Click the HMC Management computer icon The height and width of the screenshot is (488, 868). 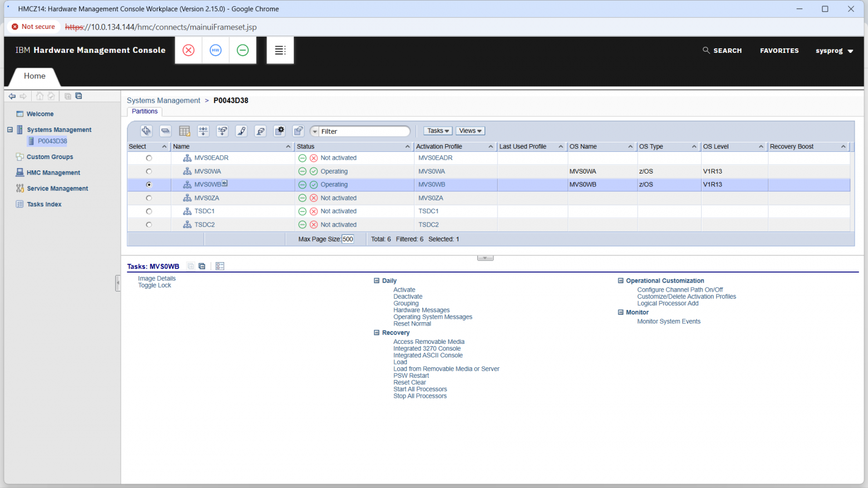pos(20,172)
